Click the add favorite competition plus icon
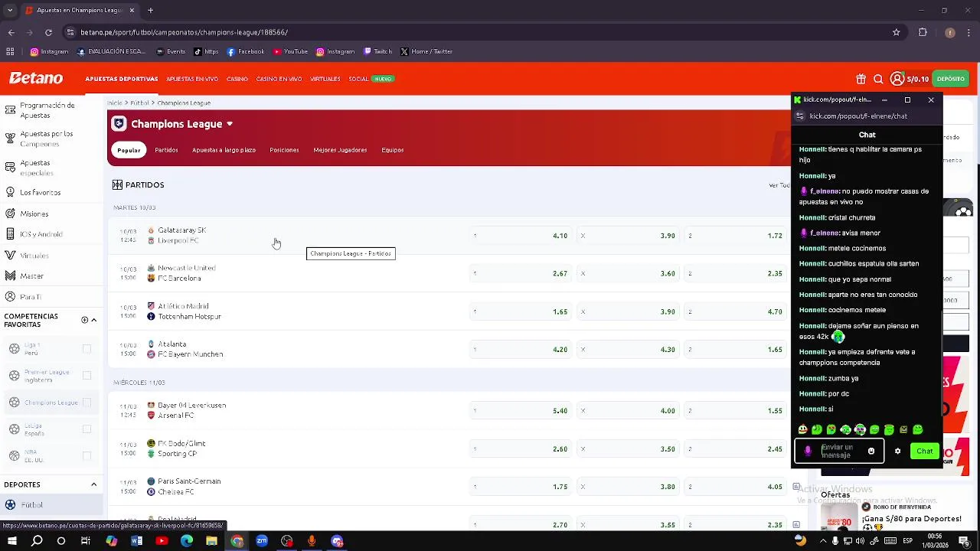The image size is (980, 551). point(84,320)
